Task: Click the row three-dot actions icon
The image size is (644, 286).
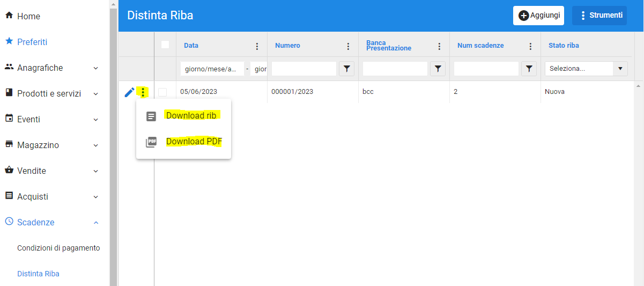Action: pyautogui.click(x=143, y=92)
